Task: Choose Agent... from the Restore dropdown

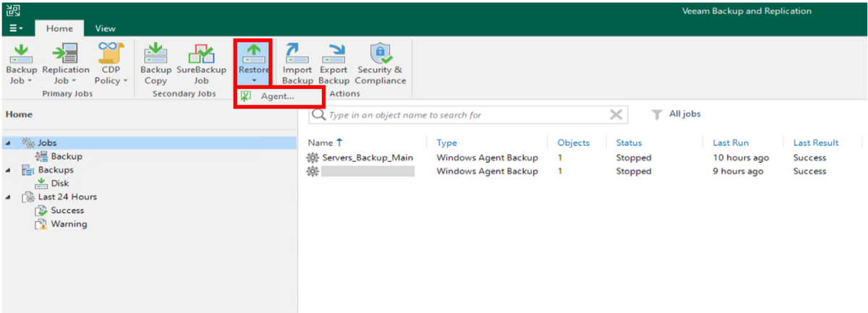Action: 278,96
